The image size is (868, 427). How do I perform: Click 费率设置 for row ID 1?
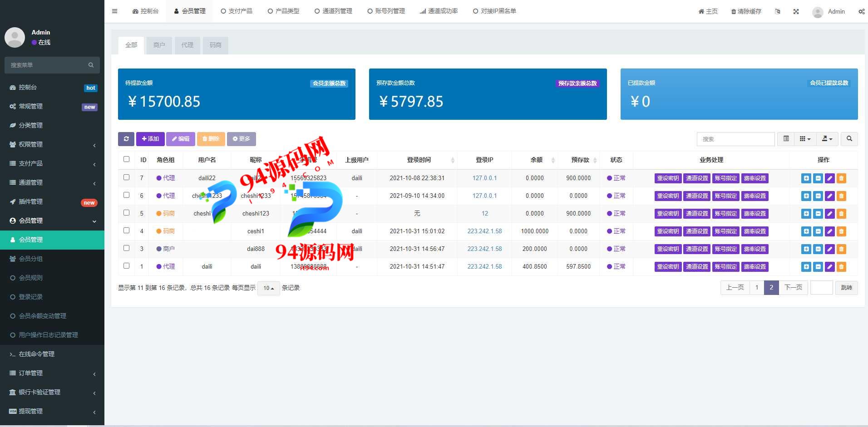(x=755, y=267)
